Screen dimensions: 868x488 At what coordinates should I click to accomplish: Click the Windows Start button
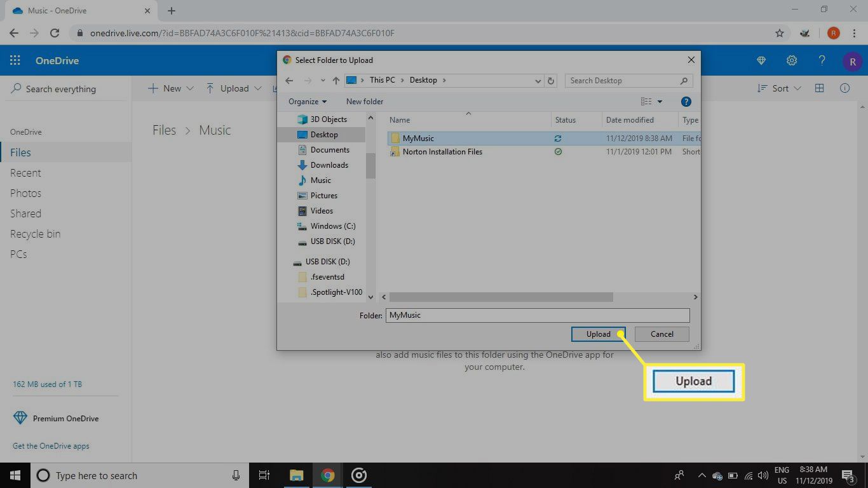pyautogui.click(x=15, y=475)
